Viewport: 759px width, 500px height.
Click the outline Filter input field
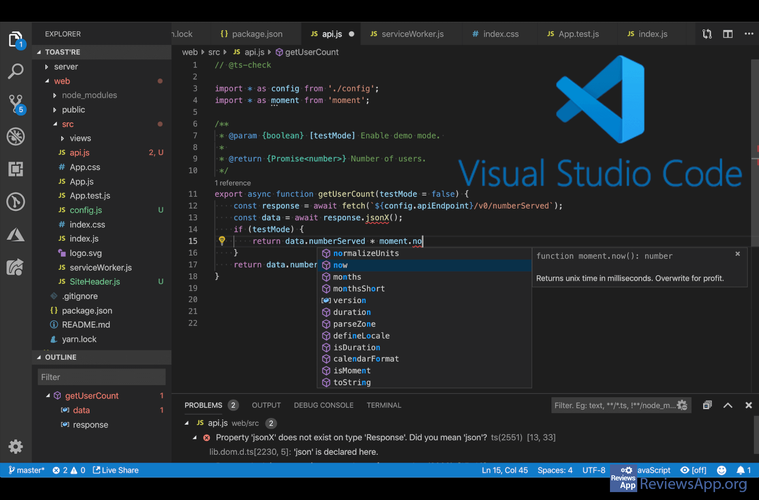(101, 377)
